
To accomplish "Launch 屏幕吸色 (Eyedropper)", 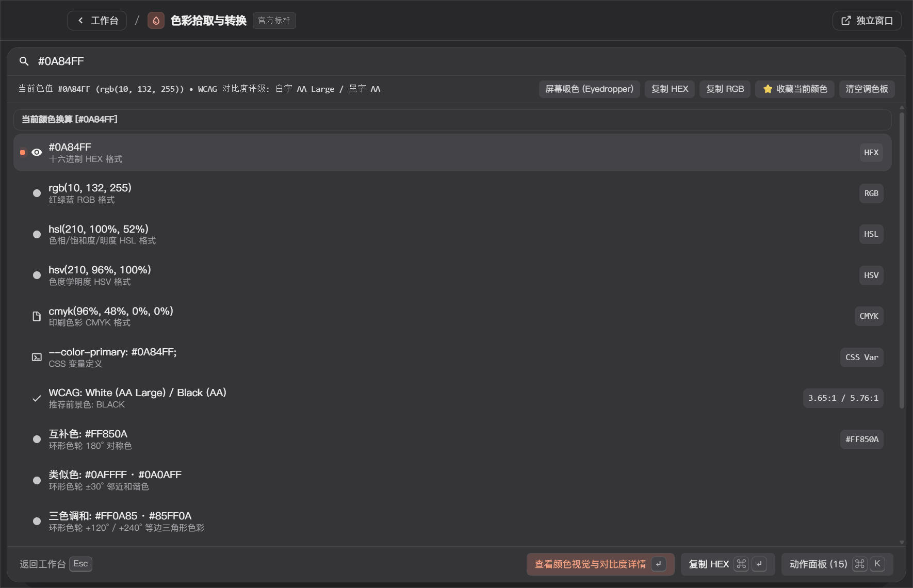I will [590, 89].
